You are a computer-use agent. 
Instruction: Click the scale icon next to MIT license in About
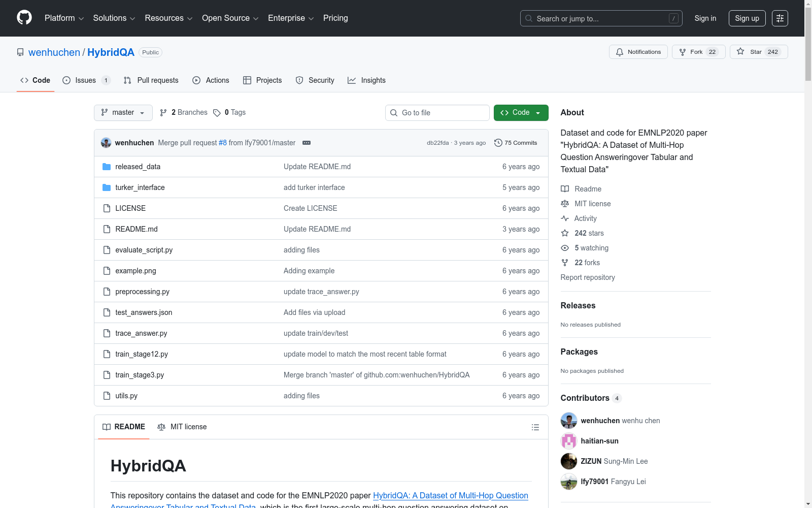(565, 204)
